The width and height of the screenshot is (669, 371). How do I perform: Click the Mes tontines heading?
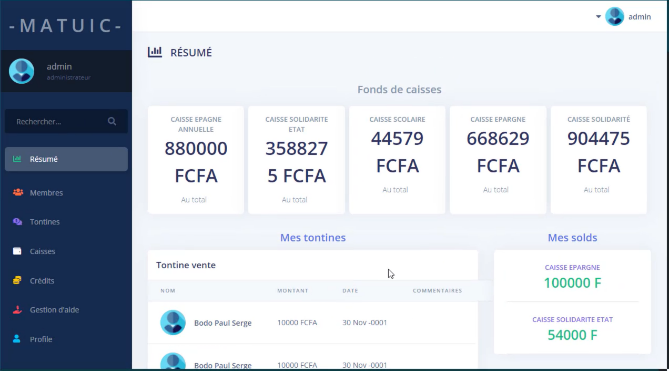pyautogui.click(x=313, y=238)
